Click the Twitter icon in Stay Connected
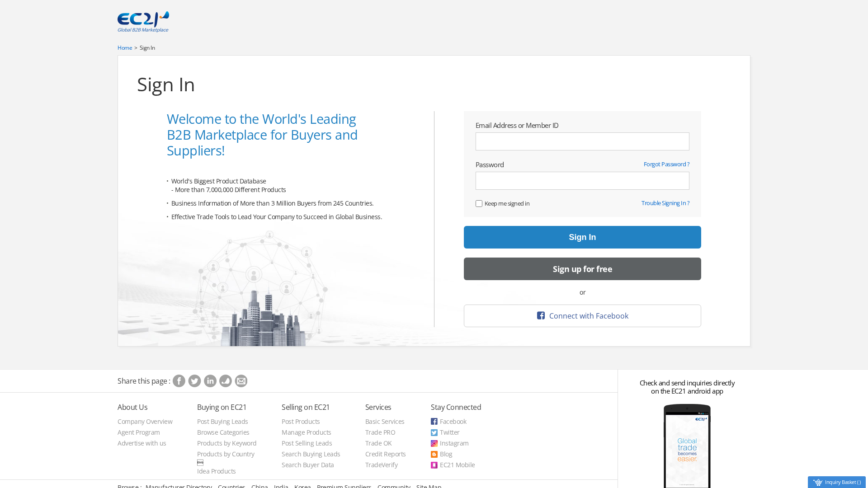Image resolution: width=868 pixels, height=488 pixels. (x=434, y=432)
